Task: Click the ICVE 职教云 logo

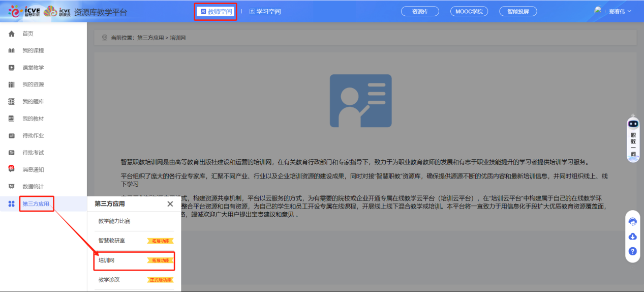Action: tap(57, 11)
